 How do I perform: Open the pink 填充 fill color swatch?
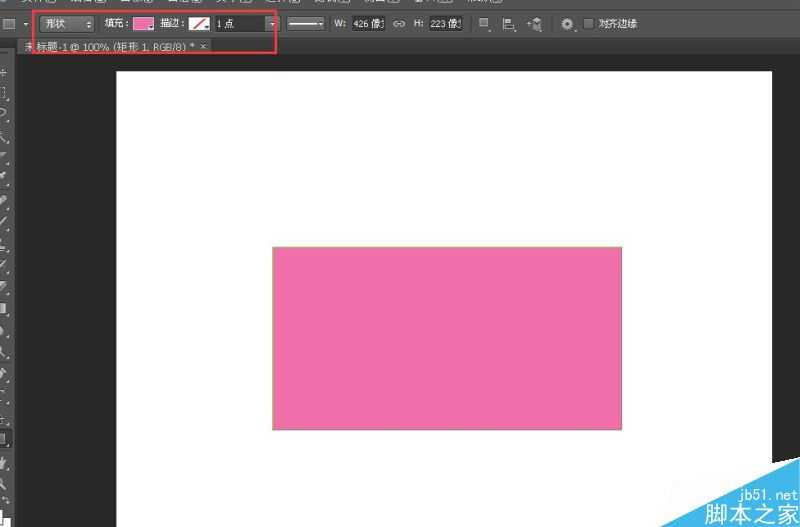coord(143,23)
